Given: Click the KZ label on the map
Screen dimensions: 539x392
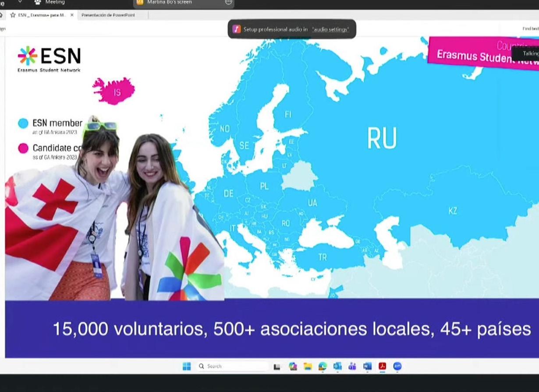Looking at the screenshot, I should (453, 211).
